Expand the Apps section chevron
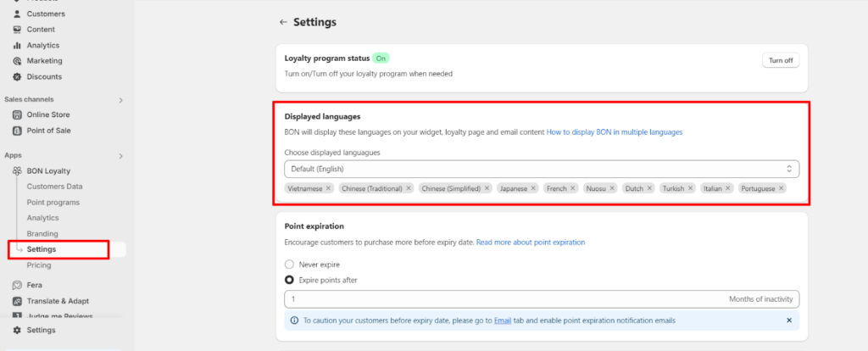 [121, 156]
